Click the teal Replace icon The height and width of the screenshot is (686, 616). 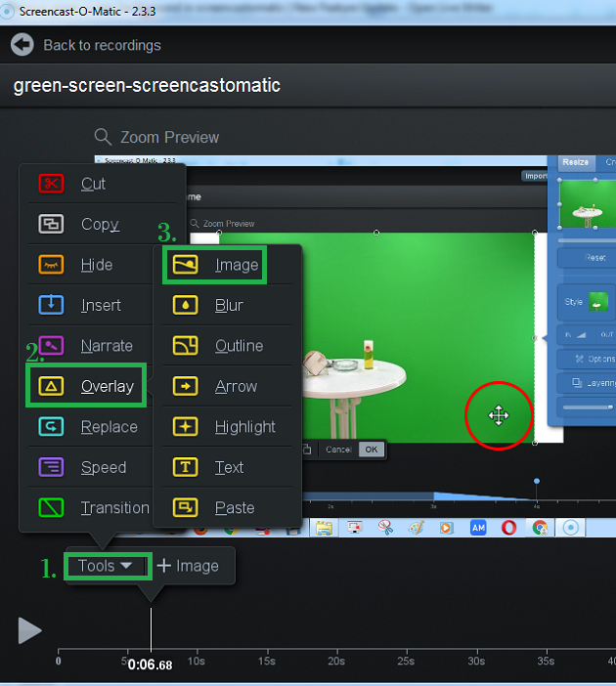pyautogui.click(x=51, y=427)
